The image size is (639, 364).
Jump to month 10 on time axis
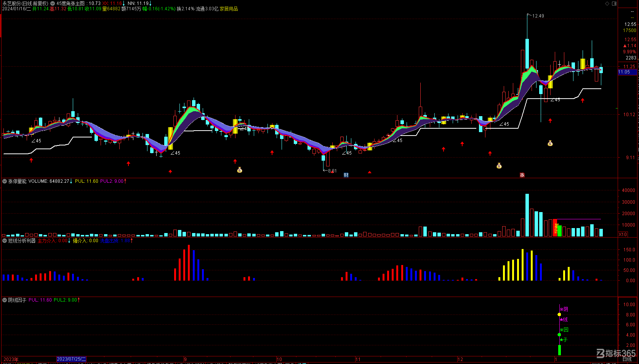279,359
